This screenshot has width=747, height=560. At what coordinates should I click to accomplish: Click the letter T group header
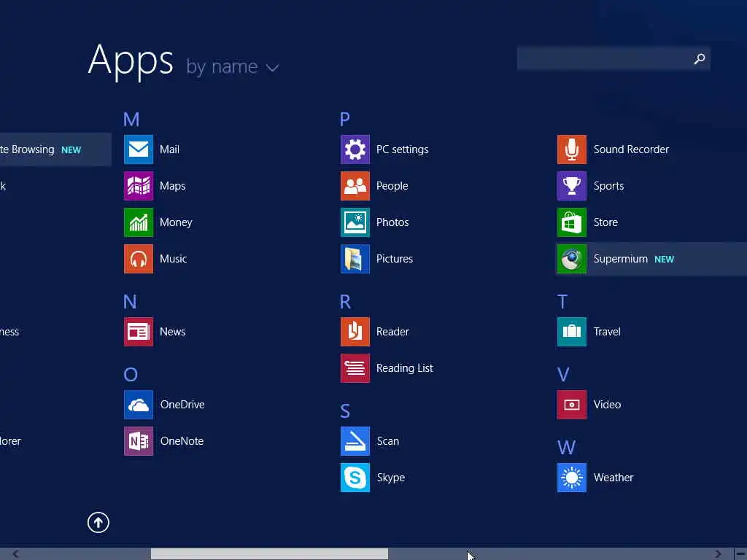(562, 301)
